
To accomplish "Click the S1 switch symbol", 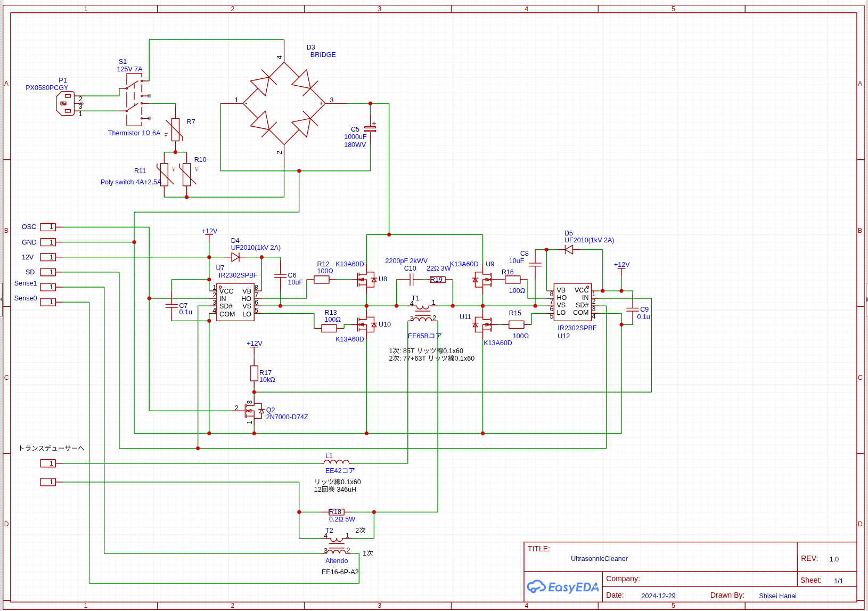I will click(x=134, y=100).
